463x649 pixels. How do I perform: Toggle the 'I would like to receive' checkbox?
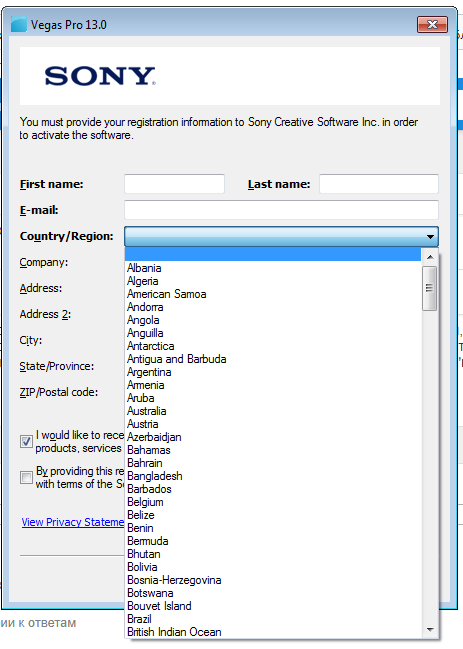coord(26,442)
